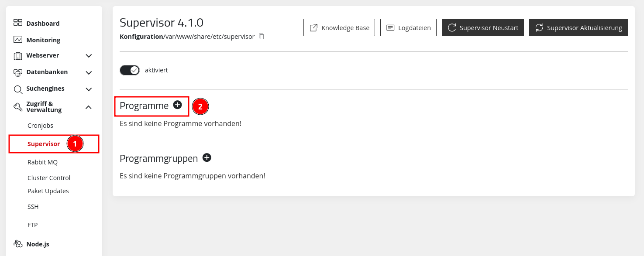Open Cluster Control submenu item
Screen dimensions: 644x256
[x=49, y=178]
